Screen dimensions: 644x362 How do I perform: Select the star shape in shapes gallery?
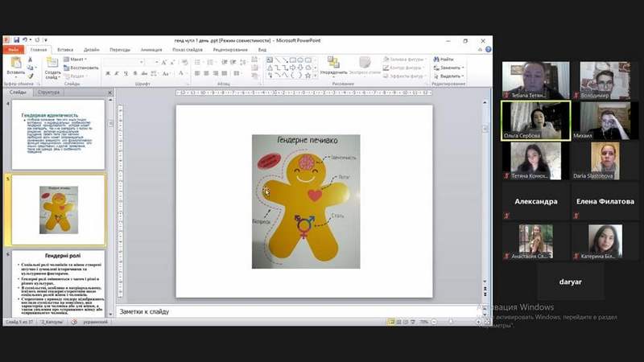[308, 76]
